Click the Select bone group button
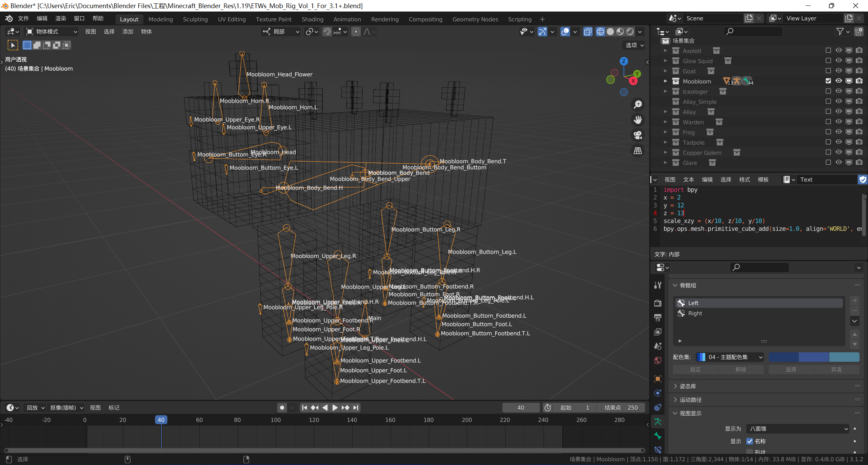868x465 pixels. pyautogui.click(x=791, y=370)
